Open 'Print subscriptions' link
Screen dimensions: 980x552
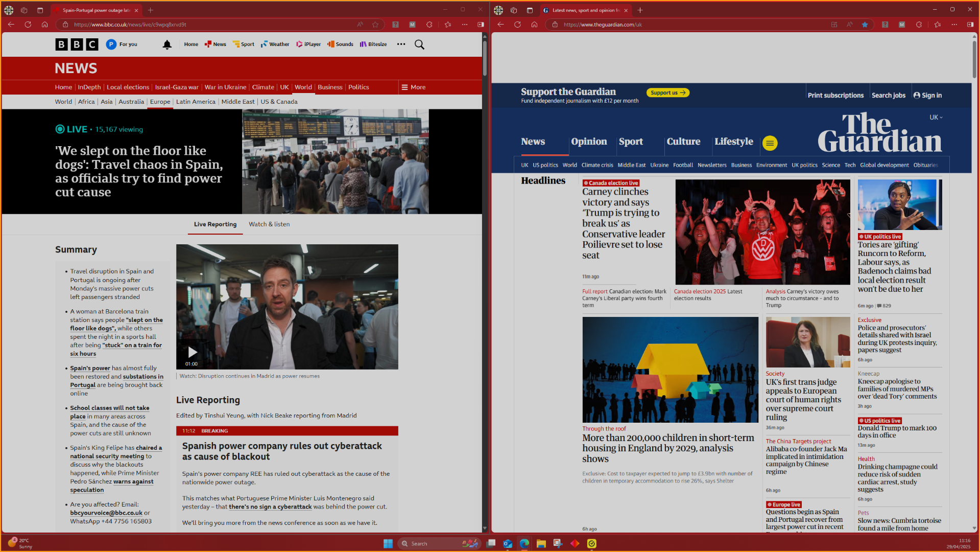pos(835,96)
